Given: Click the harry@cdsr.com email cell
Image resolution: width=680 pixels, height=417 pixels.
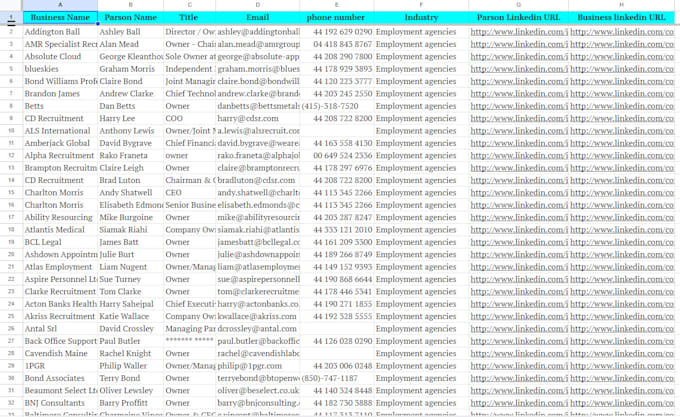Looking at the screenshot, I should pos(258,118).
